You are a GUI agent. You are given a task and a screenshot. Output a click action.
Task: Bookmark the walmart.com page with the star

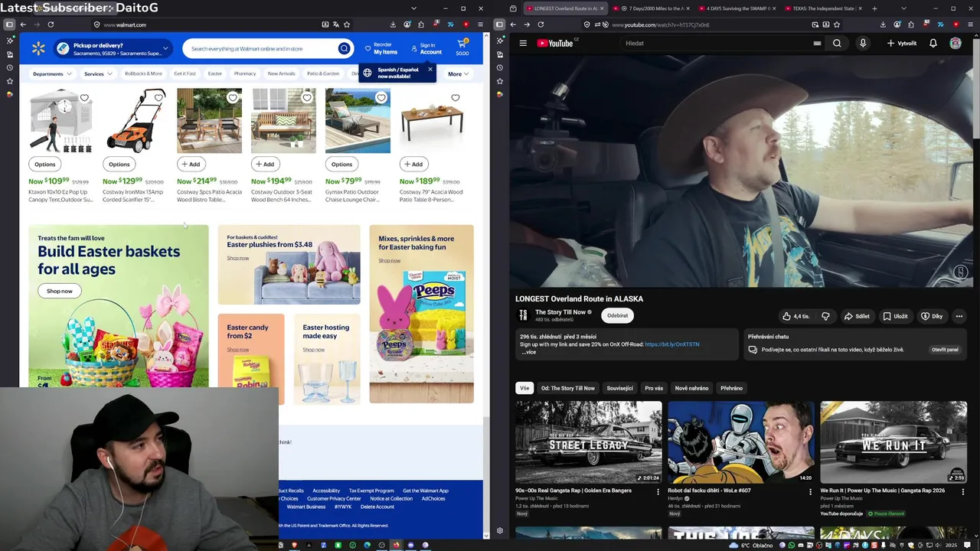(x=347, y=24)
